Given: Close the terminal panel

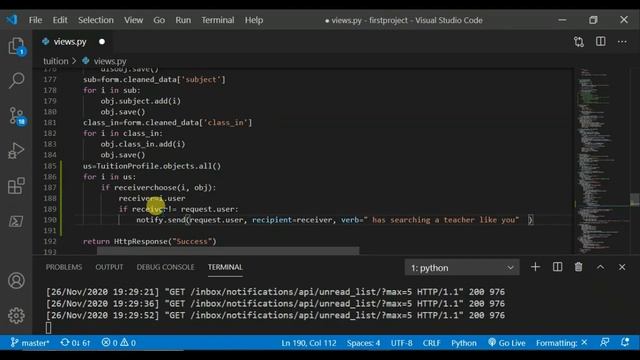Looking at the screenshot, I should pos(622,267).
